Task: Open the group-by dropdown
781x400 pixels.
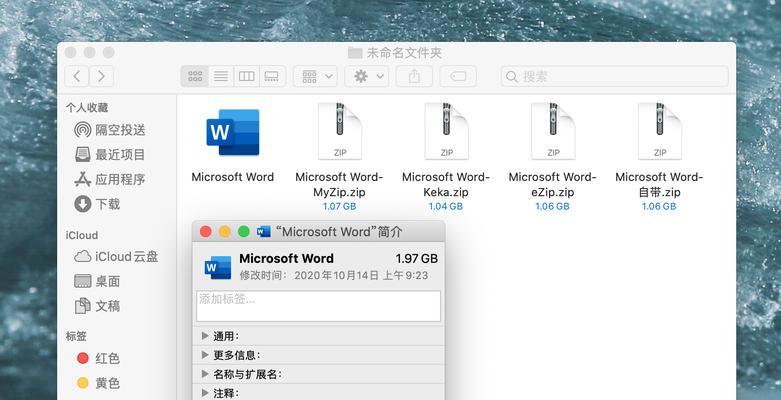Action: (315, 76)
